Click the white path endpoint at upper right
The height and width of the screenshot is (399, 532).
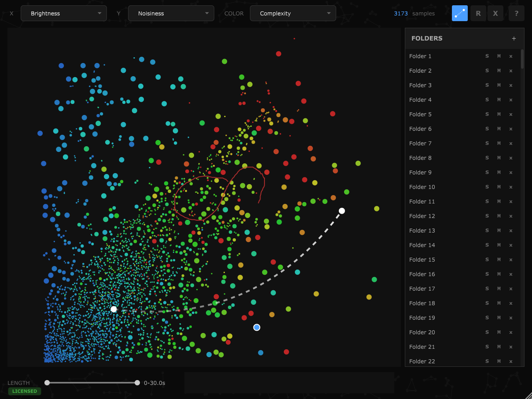[342, 211]
